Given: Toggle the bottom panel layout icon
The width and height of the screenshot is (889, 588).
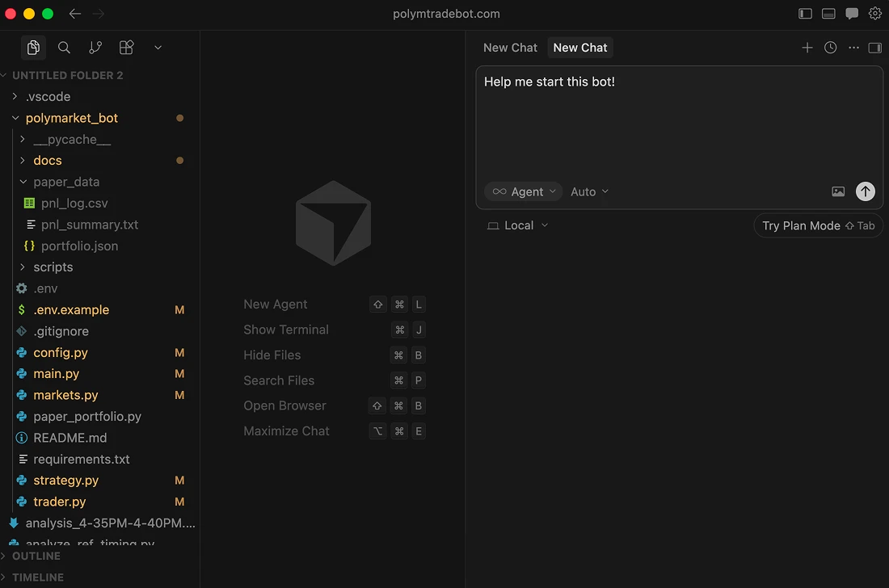Looking at the screenshot, I should [828, 14].
